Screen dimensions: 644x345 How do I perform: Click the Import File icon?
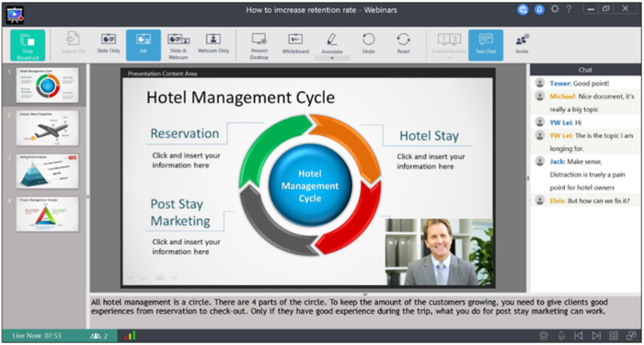click(73, 39)
